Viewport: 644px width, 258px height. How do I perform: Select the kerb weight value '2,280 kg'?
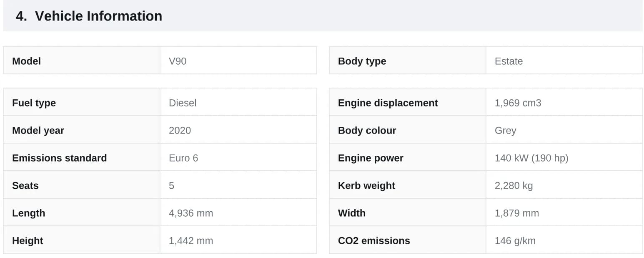pyautogui.click(x=514, y=185)
